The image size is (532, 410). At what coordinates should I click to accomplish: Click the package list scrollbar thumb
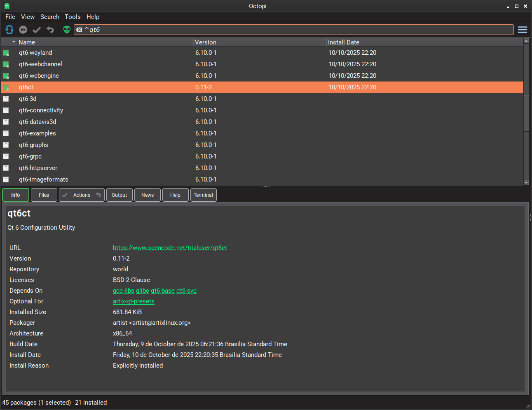pyautogui.click(x=526, y=113)
